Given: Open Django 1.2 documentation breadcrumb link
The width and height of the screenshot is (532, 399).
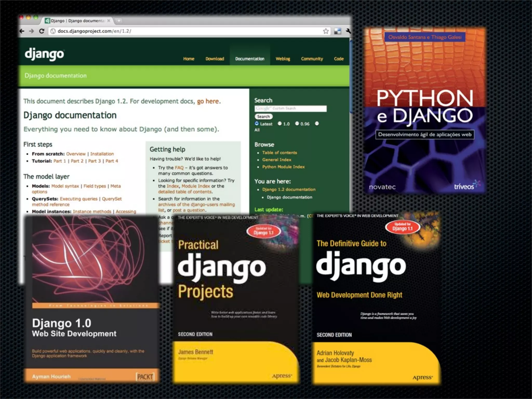Looking at the screenshot, I should 289,189.
